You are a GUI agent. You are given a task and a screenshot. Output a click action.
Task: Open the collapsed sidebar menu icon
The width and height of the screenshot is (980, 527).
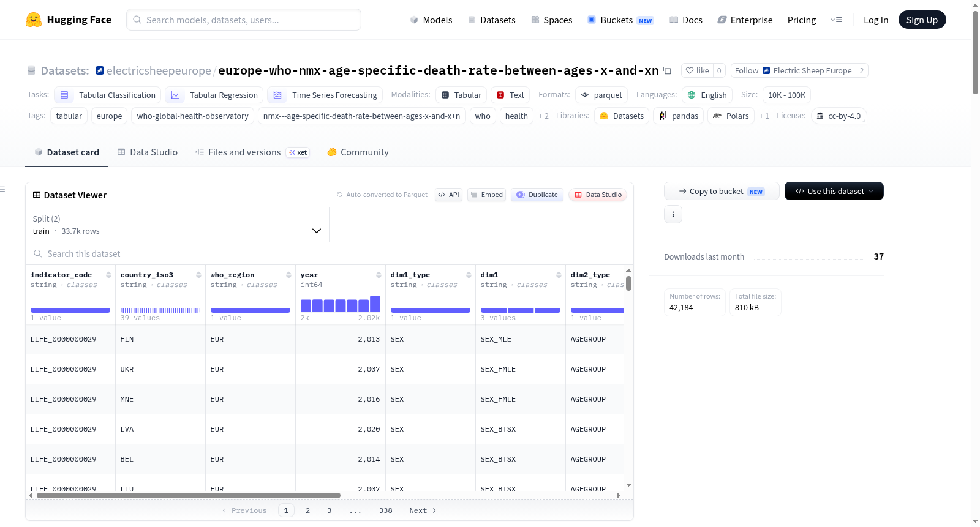coord(2,189)
